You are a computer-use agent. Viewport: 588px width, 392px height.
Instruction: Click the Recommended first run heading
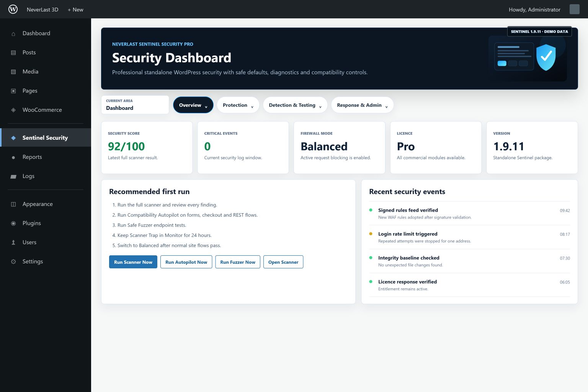tap(149, 192)
